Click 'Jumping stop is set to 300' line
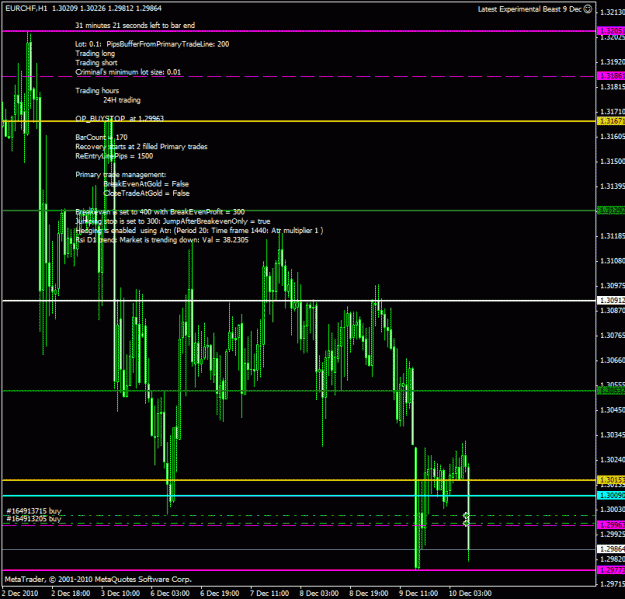The height and width of the screenshot is (599, 625). [173, 221]
